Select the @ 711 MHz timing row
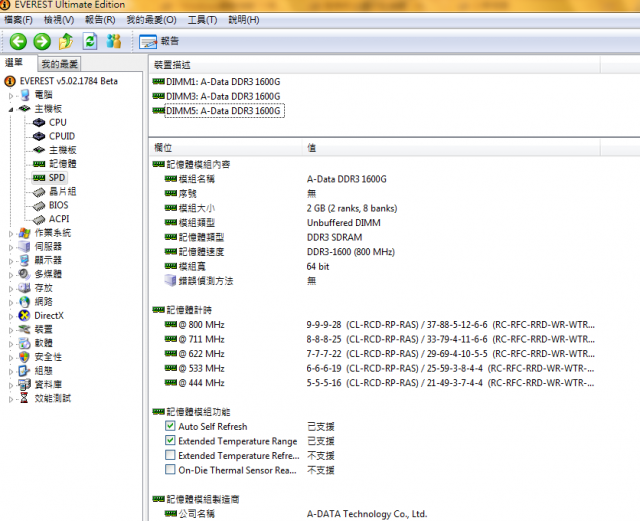The width and height of the screenshot is (640, 521). (x=380, y=339)
